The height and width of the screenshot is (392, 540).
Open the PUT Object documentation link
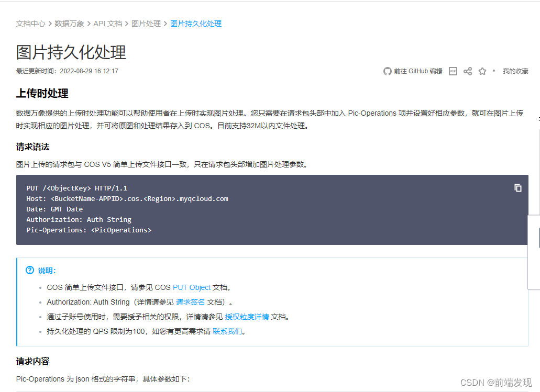click(x=192, y=287)
